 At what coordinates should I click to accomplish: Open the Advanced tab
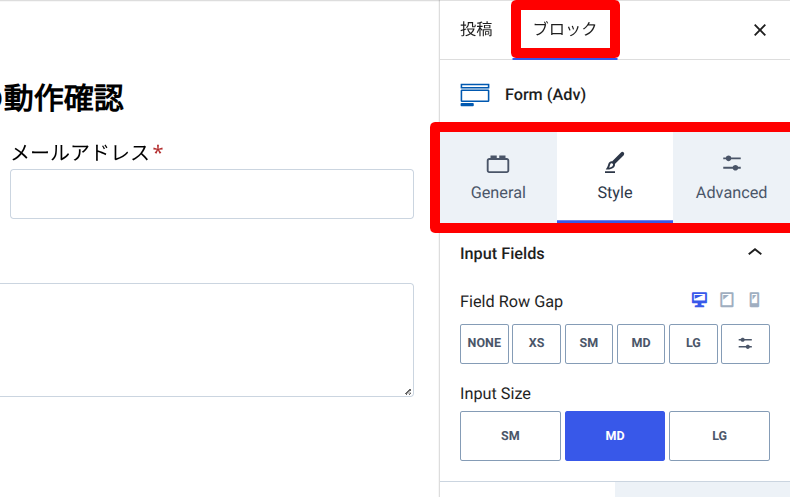click(731, 177)
